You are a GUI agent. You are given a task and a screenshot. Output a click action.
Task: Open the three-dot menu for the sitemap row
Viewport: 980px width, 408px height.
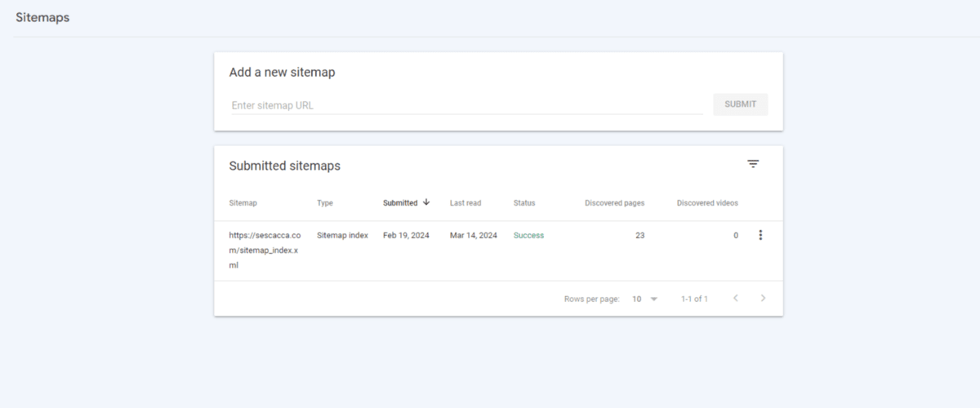tap(760, 235)
